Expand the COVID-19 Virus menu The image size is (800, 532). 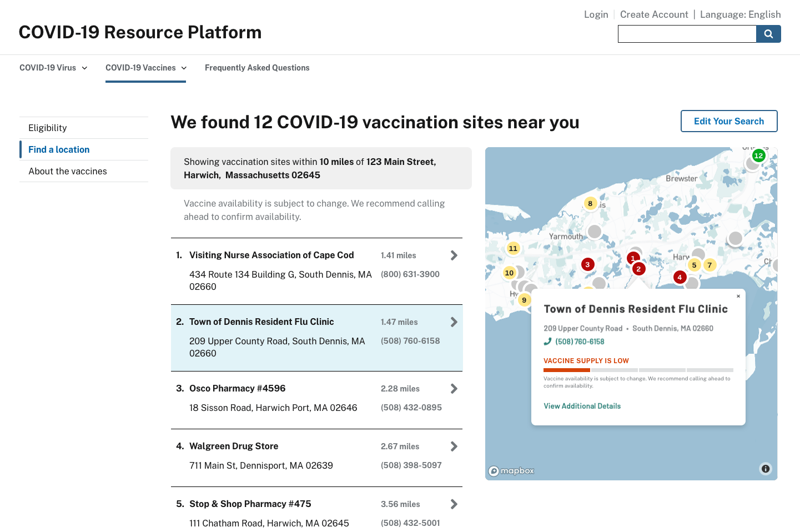[53, 68]
